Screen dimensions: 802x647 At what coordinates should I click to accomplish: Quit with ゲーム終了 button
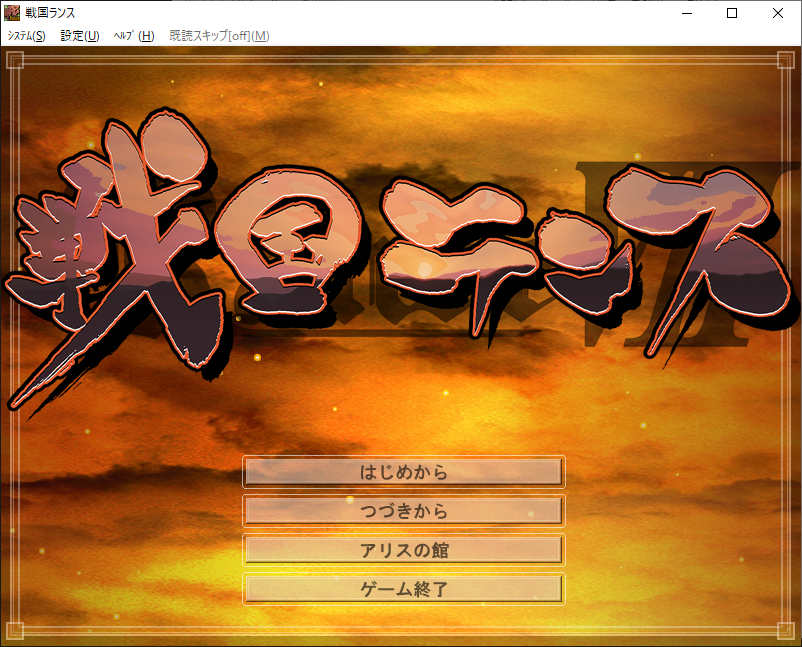point(404,589)
